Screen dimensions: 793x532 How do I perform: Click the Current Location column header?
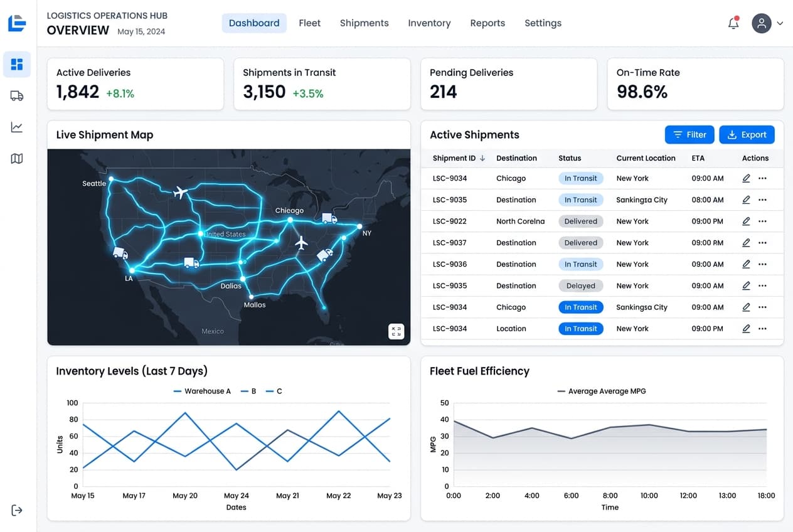tap(646, 158)
